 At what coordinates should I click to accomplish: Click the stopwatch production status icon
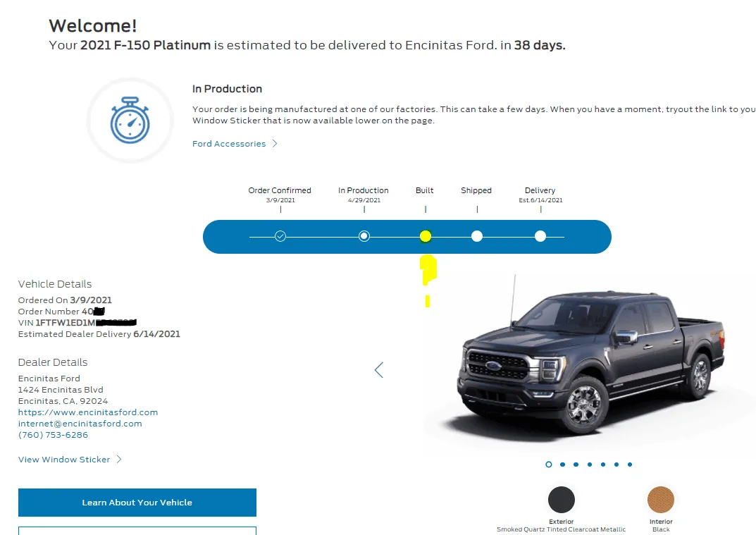pyautogui.click(x=130, y=120)
